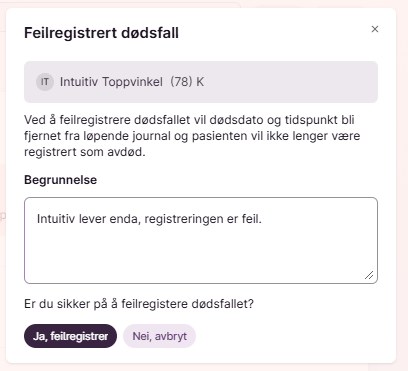Click the patient age and gender (78) K
Viewport: 408px width, 371px height.
(x=187, y=82)
